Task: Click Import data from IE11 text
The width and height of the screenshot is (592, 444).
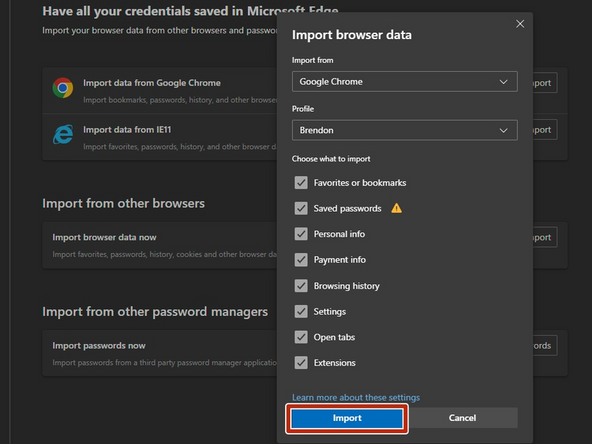Action: pos(127,130)
